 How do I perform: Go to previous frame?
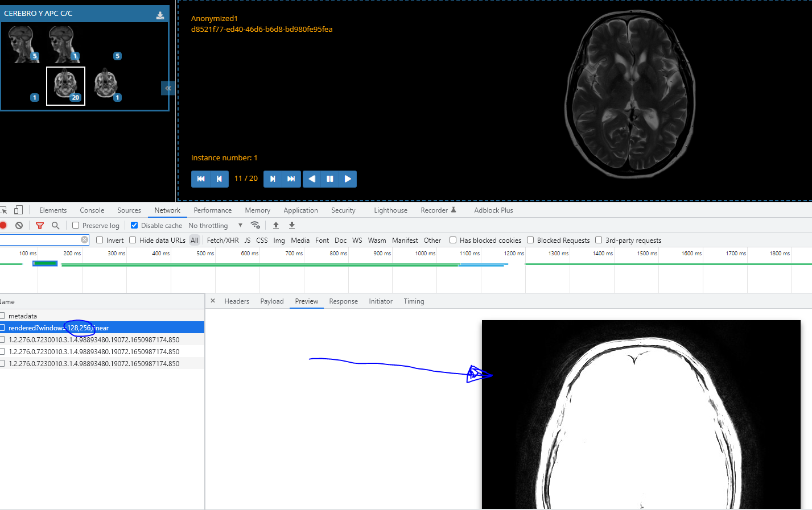click(x=219, y=179)
